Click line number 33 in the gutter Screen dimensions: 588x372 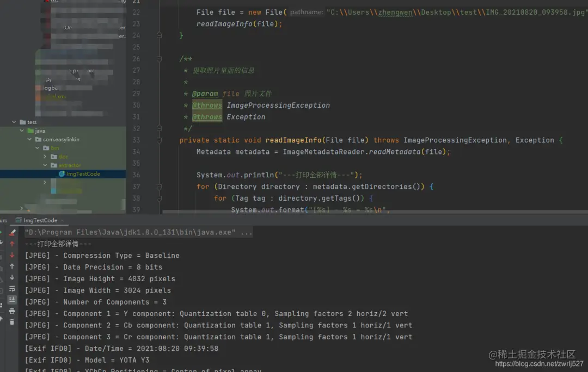point(136,140)
